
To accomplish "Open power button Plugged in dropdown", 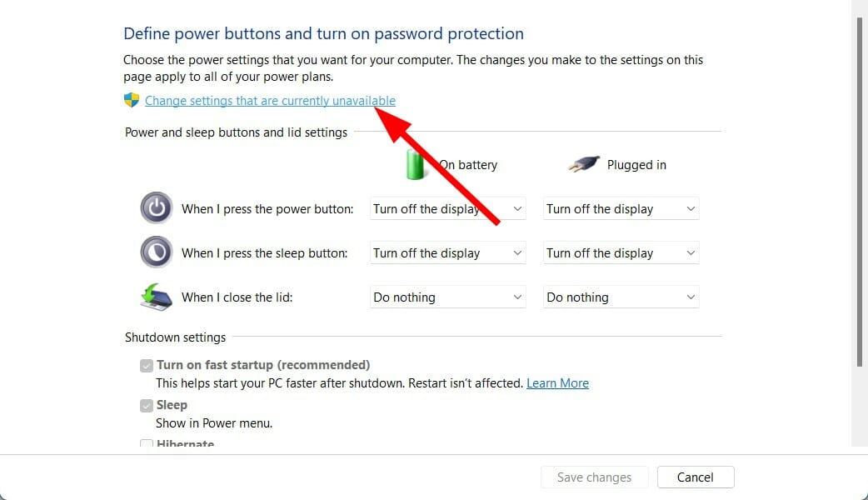I will tap(621, 208).
